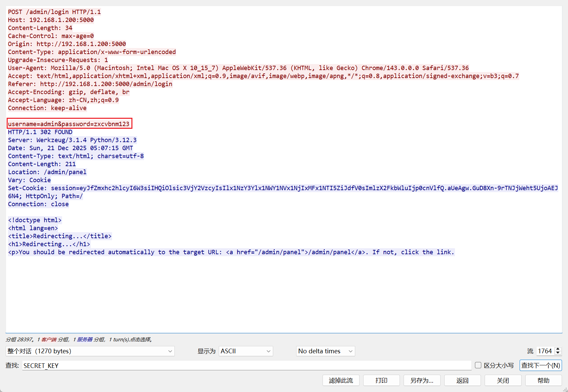Click the 返回 back button
568x392 pixels.
tap(462, 380)
